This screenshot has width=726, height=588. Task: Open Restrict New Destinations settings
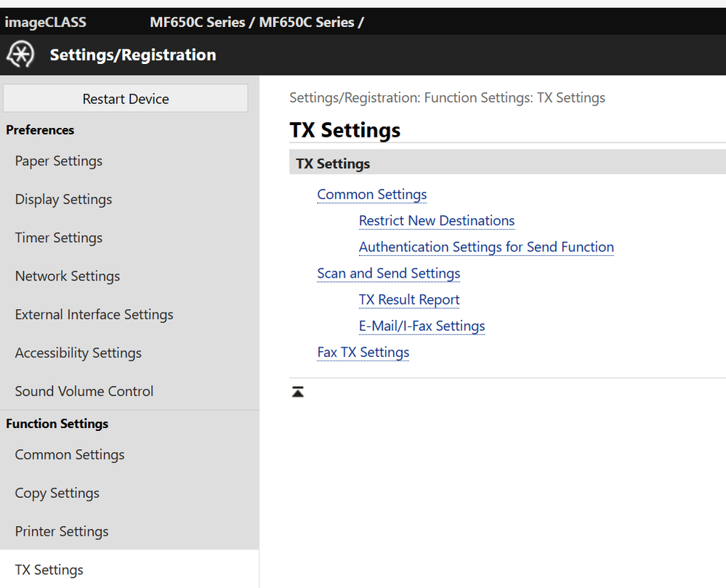(436, 220)
